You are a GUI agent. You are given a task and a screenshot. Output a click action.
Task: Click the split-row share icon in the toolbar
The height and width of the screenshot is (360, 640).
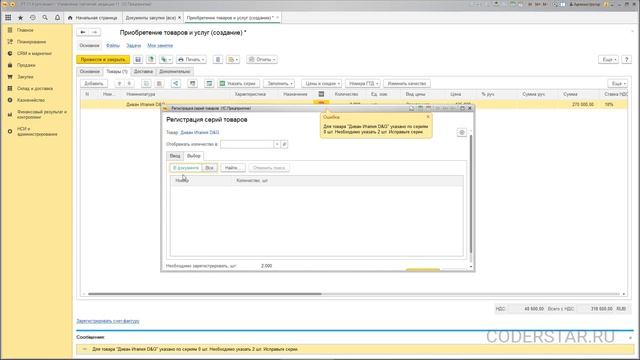point(176,83)
